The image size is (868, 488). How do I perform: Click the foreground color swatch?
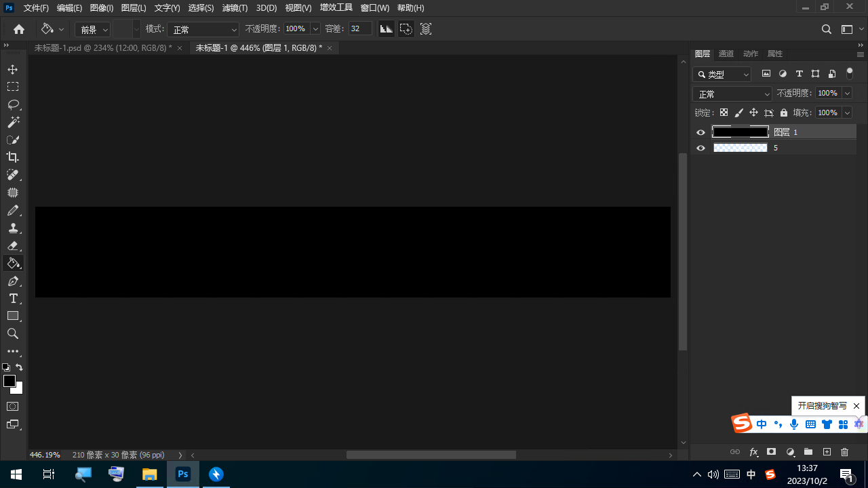click(x=9, y=382)
